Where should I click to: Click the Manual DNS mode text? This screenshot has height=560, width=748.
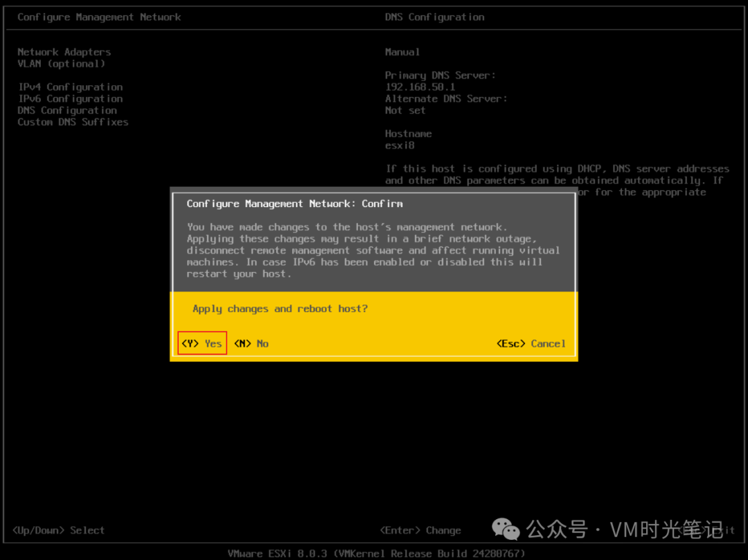click(x=402, y=52)
